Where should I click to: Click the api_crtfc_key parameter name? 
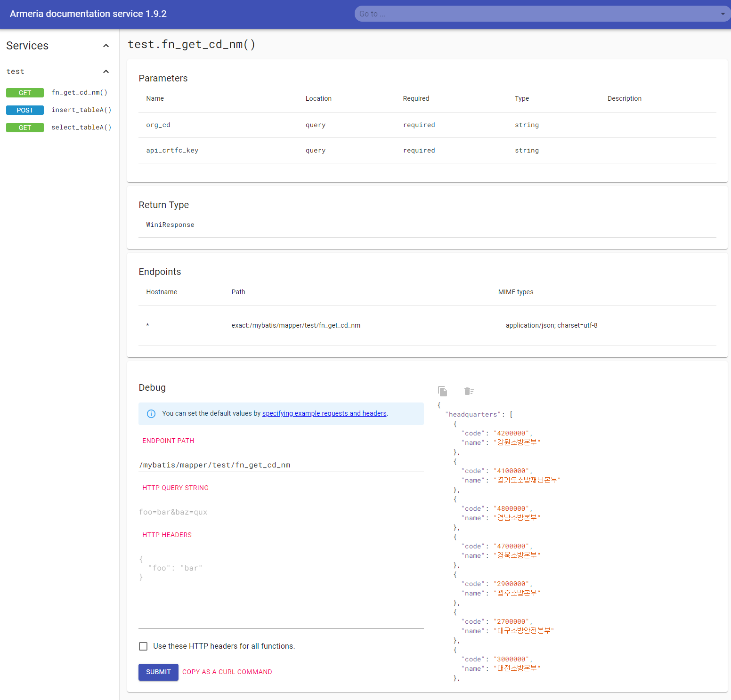[x=172, y=151]
